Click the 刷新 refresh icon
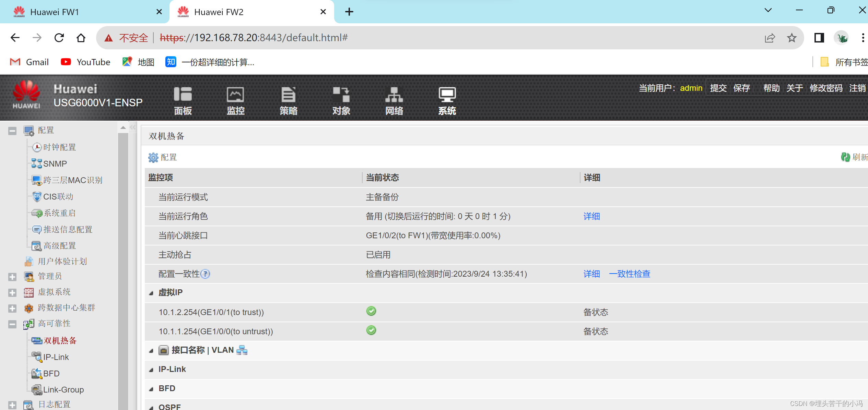The image size is (868, 410). (x=845, y=157)
